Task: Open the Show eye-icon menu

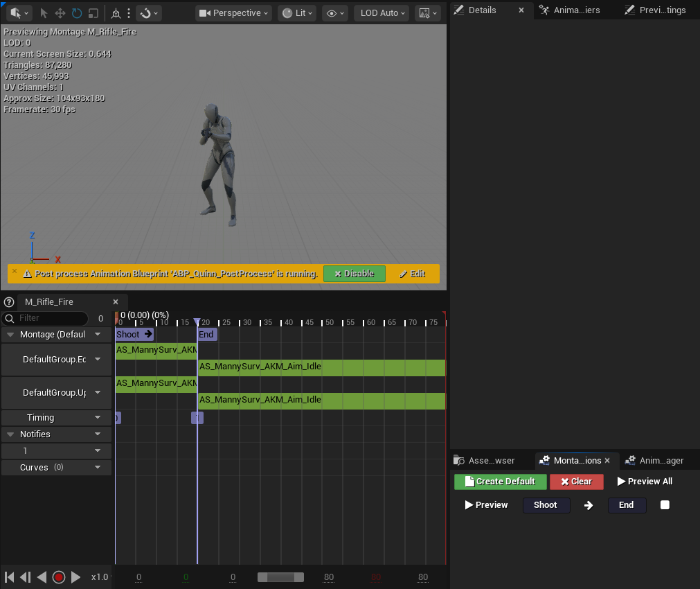Action: click(335, 13)
